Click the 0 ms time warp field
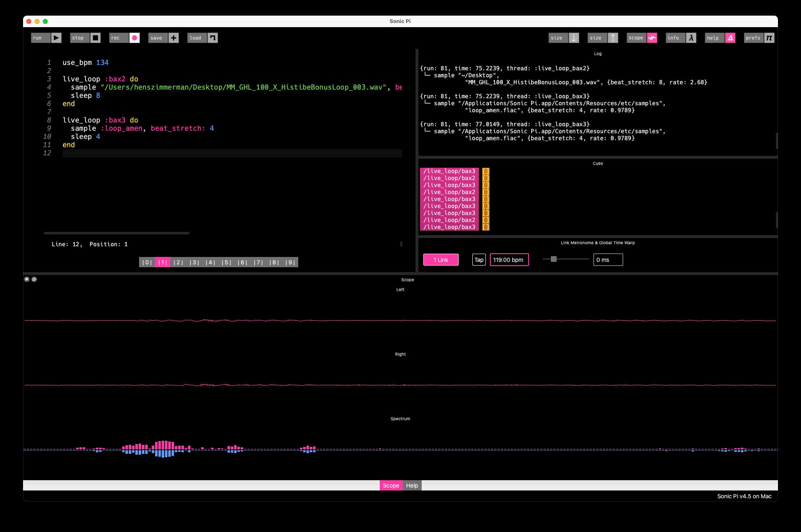The height and width of the screenshot is (532, 801). pyautogui.click(x=608, y=260)
